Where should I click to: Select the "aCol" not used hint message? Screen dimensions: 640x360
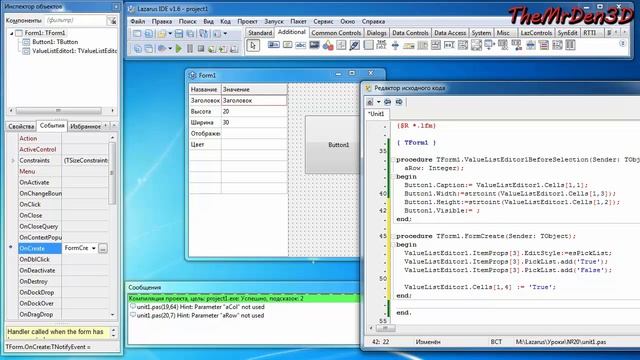(200, 307)
